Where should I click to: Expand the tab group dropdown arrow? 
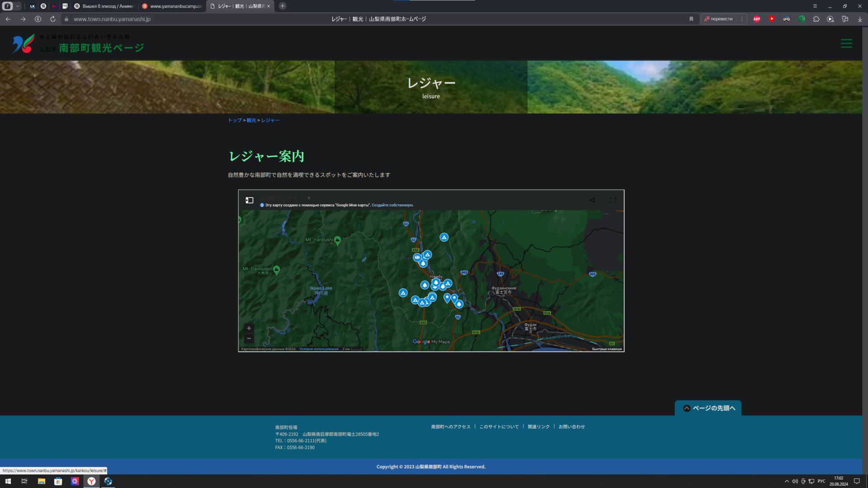click(18, 6)
